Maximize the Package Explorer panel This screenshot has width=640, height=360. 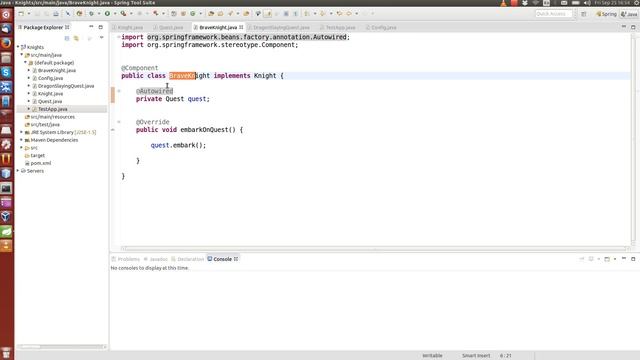[x=100, y=27]
